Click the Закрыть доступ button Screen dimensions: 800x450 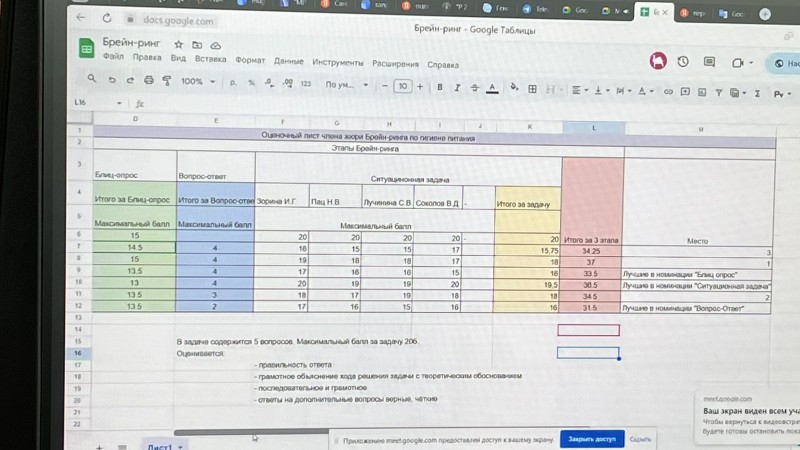590,439
